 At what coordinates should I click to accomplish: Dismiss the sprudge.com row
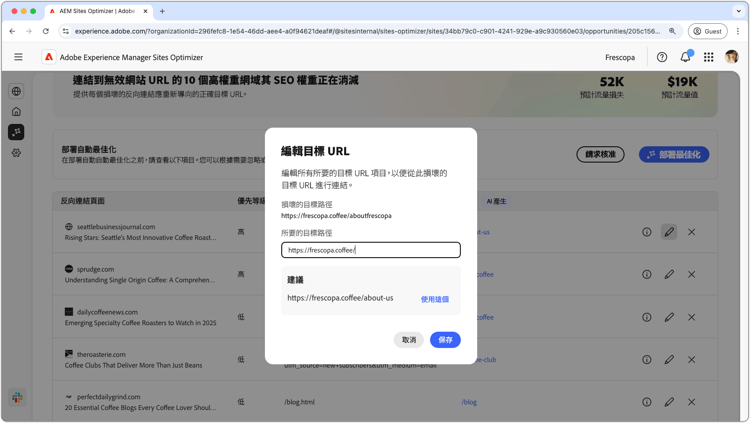pyautogui.click(x=692, y=275)
